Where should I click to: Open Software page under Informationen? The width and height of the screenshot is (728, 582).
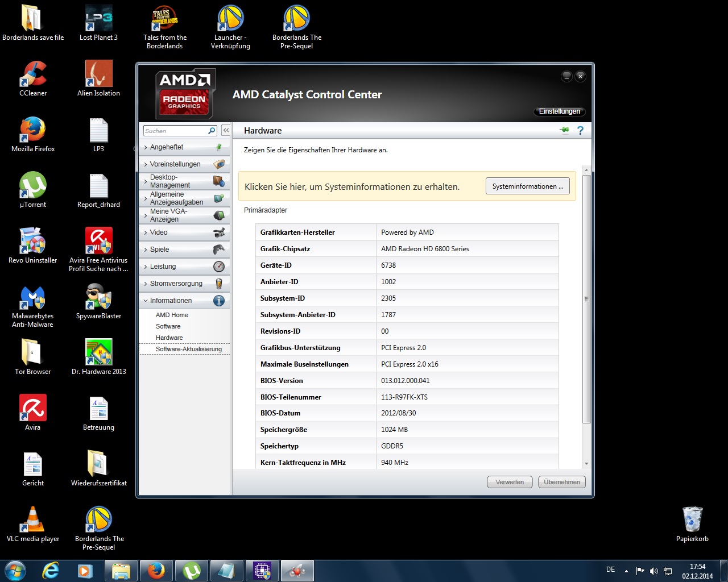tap(168, 326)
